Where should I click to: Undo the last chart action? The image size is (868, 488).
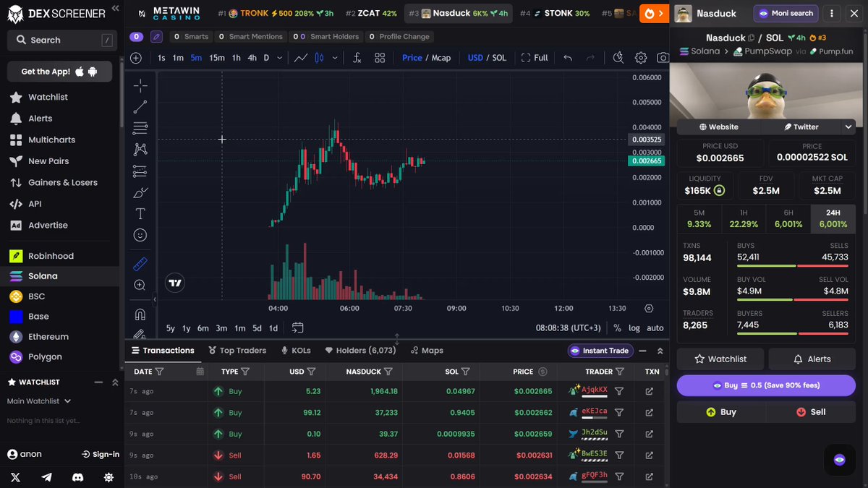tap(568, 58)
